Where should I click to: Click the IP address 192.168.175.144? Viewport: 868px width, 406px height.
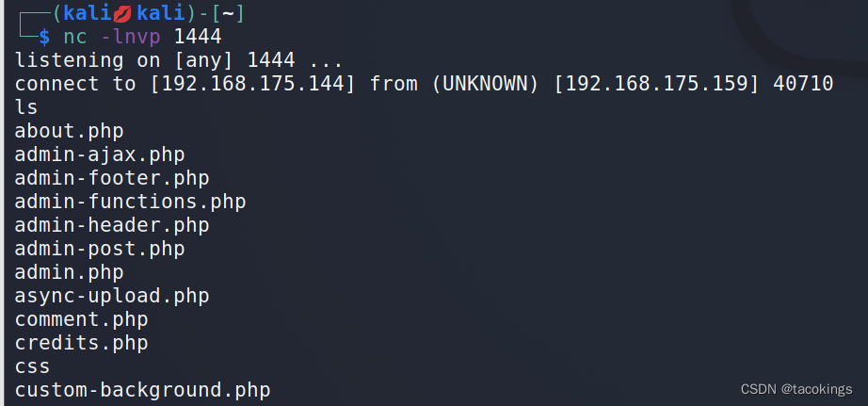click(x=252, y=84)
